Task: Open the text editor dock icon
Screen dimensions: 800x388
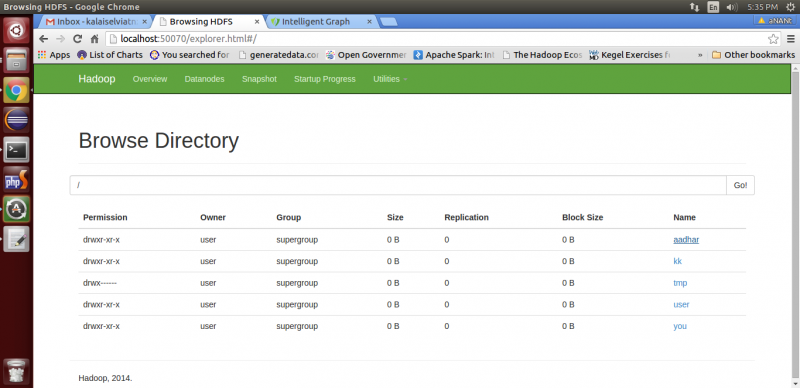Action: click(16, 239)
